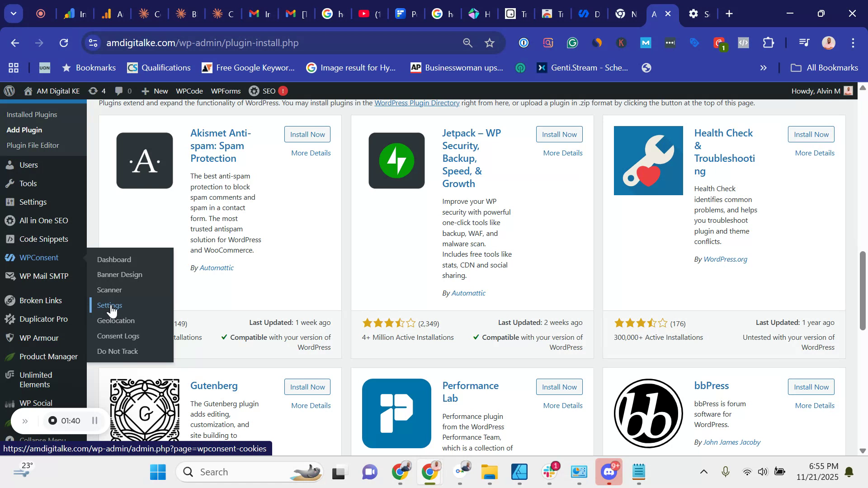Click Install Now for Jetpack
868x488 pixels.
click(559, 134)
